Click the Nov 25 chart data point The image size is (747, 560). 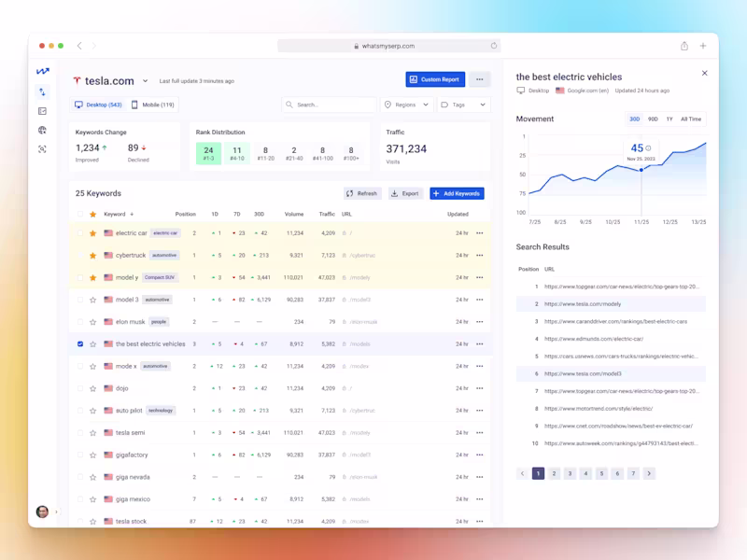(x=641, y=170)
